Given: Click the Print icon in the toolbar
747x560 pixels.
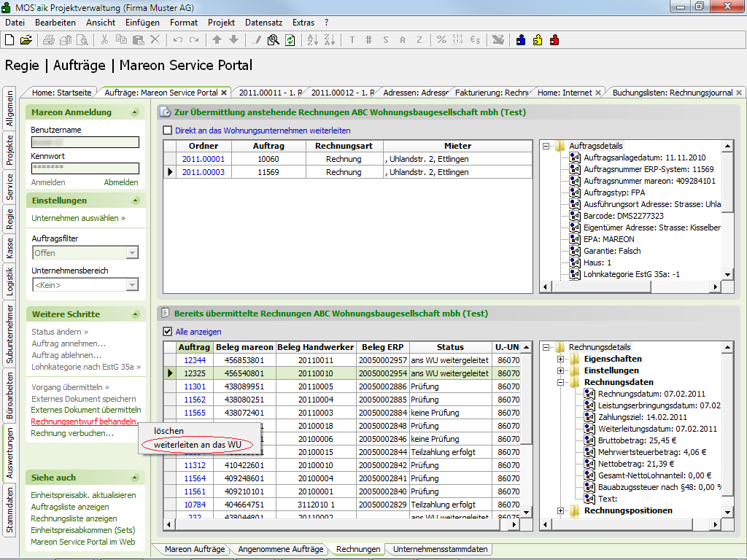Looking at the screenshot, I should 49,41.
